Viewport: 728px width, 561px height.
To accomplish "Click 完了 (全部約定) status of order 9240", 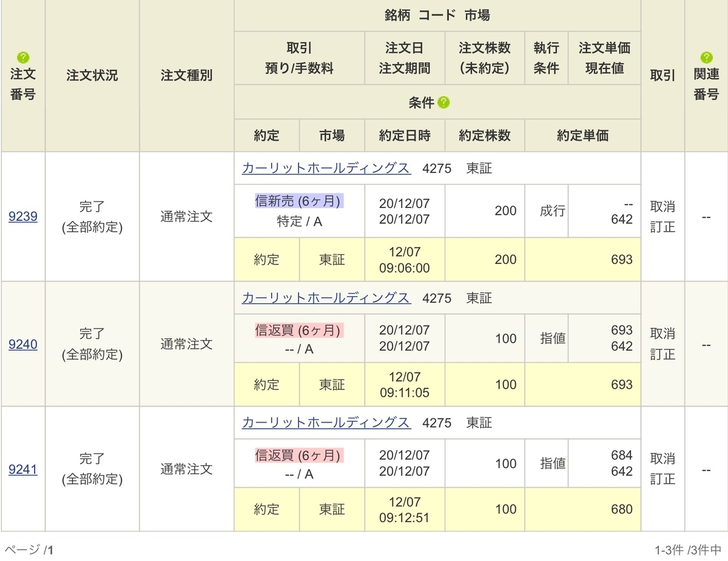I will coord(92,344).
